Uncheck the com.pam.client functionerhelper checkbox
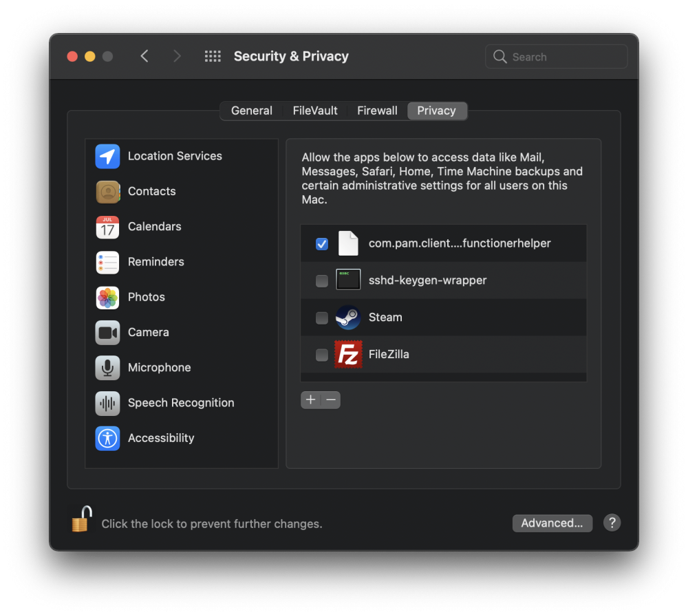Image resolution: width=688 pixels, height=616 pixels. coord(321,244)
